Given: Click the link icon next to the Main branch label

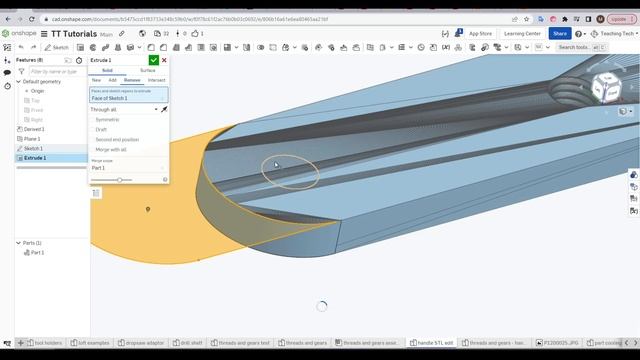Looking at the screenshot, I should (x=122, y=34).
